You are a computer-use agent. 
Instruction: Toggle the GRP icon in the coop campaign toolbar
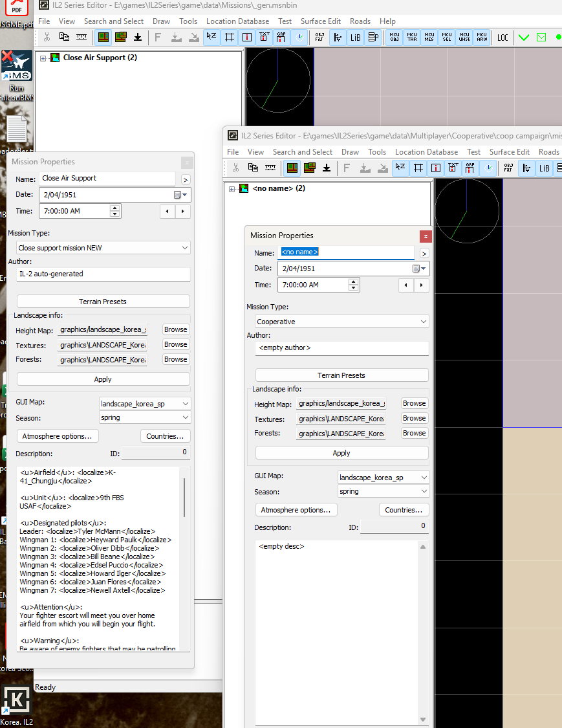click(470, 168)
